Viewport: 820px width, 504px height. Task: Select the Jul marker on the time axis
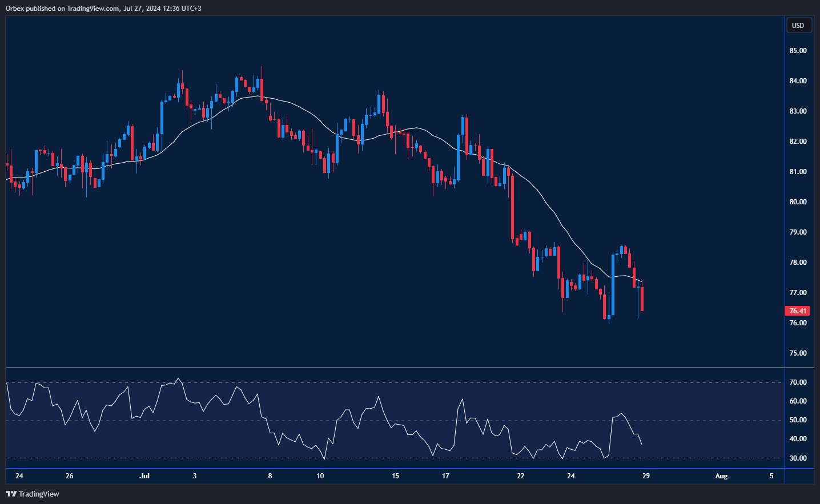[x=144, y=476]
